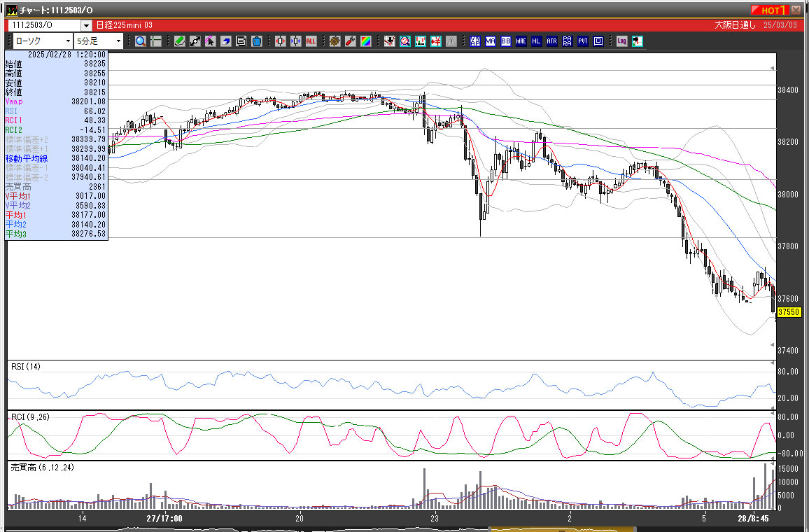
Task: Click the crosshair cursor tool icon
Action: pyautogui.click(x=156, y=41)
